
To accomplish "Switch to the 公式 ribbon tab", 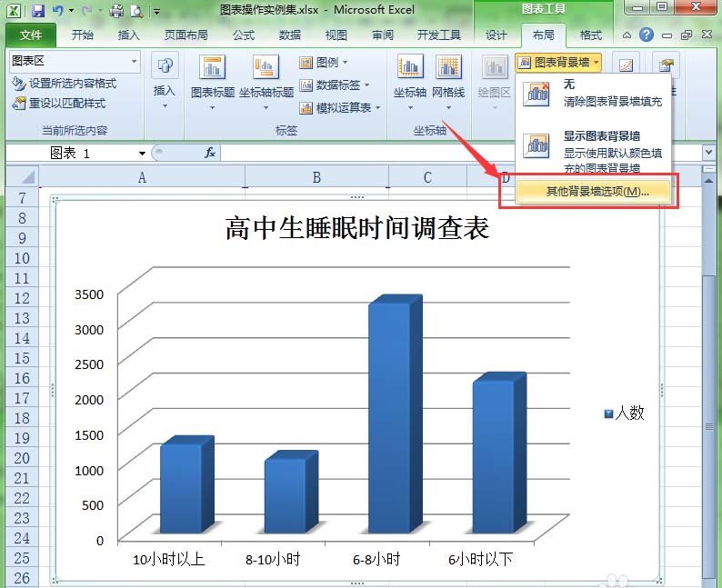I will tap(244, 35).
